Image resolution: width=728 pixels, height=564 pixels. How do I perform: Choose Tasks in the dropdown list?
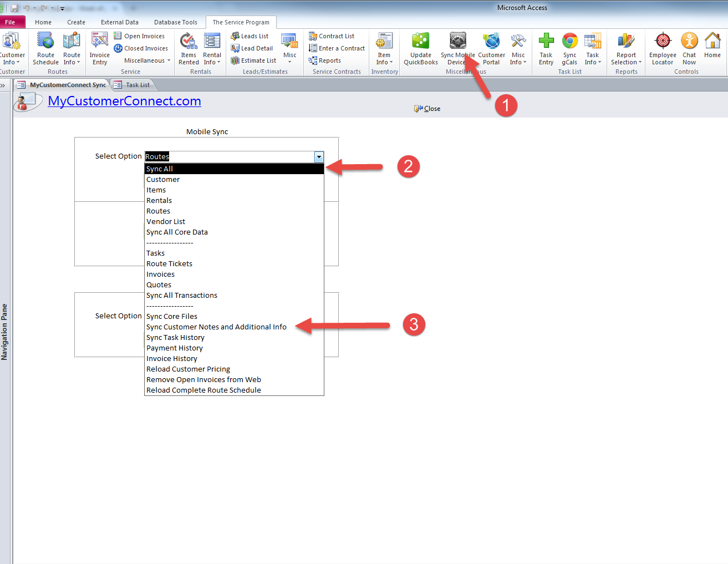tap(234, 253)
